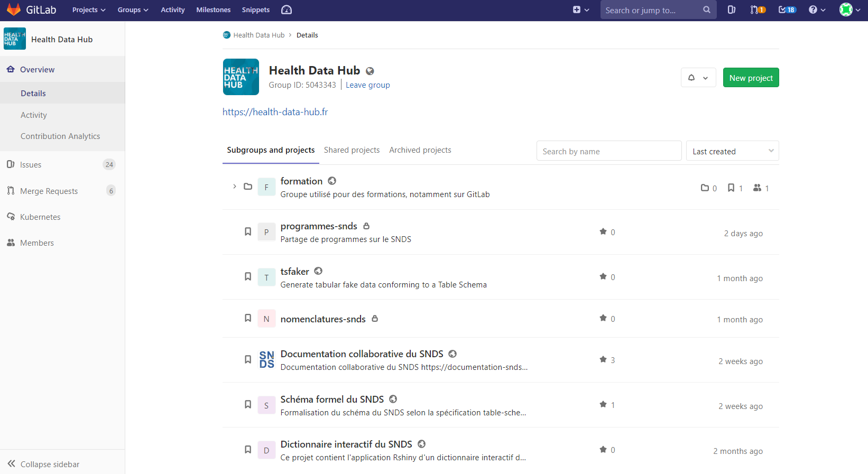Click the Health Data Hub breadcrumb link
Viewport: 868px width, 474px height.
pos(258,35)
